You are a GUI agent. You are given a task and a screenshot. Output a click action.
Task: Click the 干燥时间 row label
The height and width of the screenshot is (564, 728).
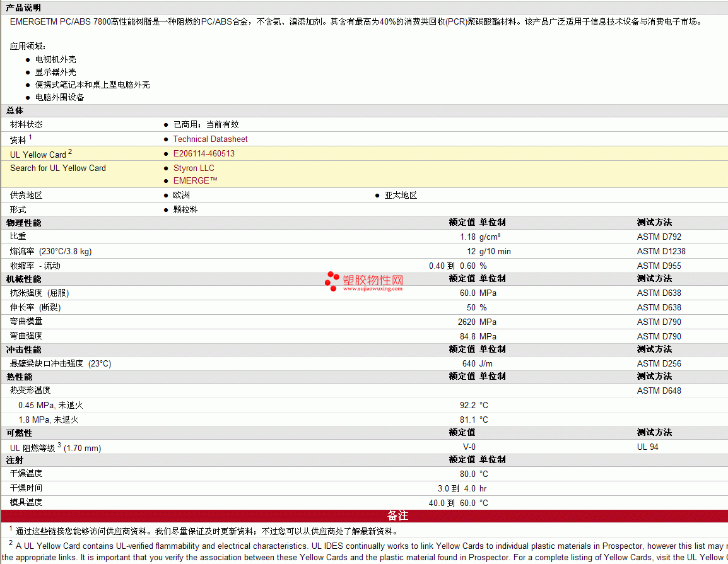[26, 488]
